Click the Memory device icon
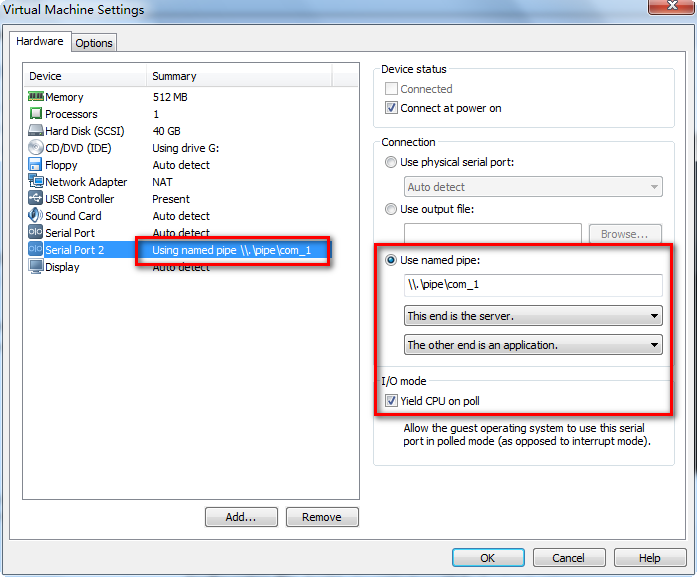This screenshot has width=697, height=577. tap(36, 96)
